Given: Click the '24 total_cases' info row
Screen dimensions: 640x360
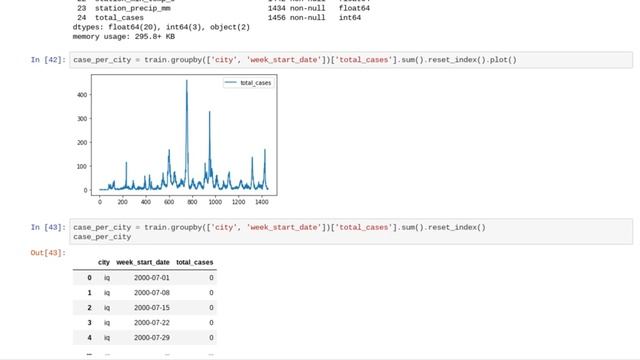Looking at the screenshot, I should click(x=219, y=18).
